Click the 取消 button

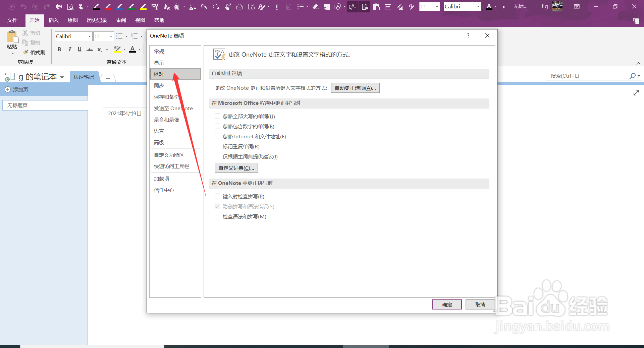(480, 304)
